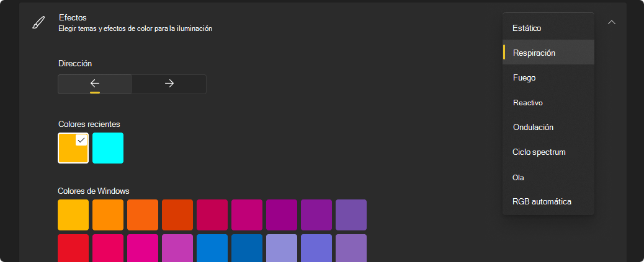Choose the cyan recent color

click(108, 148)
